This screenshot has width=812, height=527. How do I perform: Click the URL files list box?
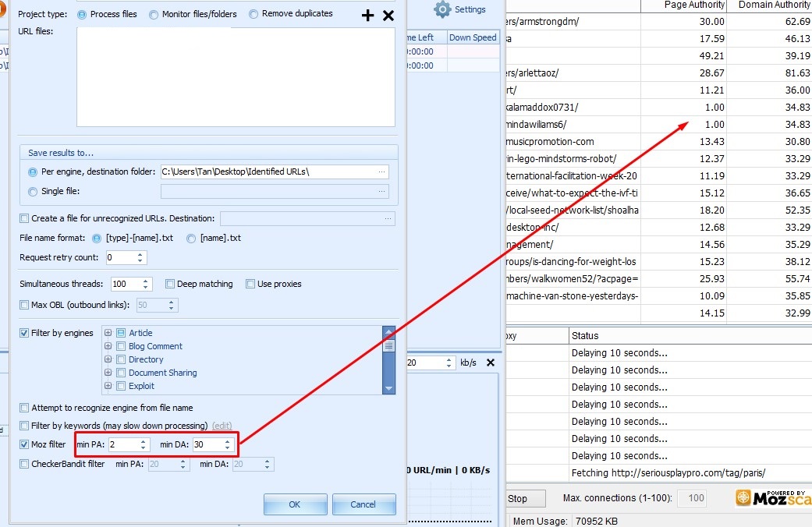(236, 77)
